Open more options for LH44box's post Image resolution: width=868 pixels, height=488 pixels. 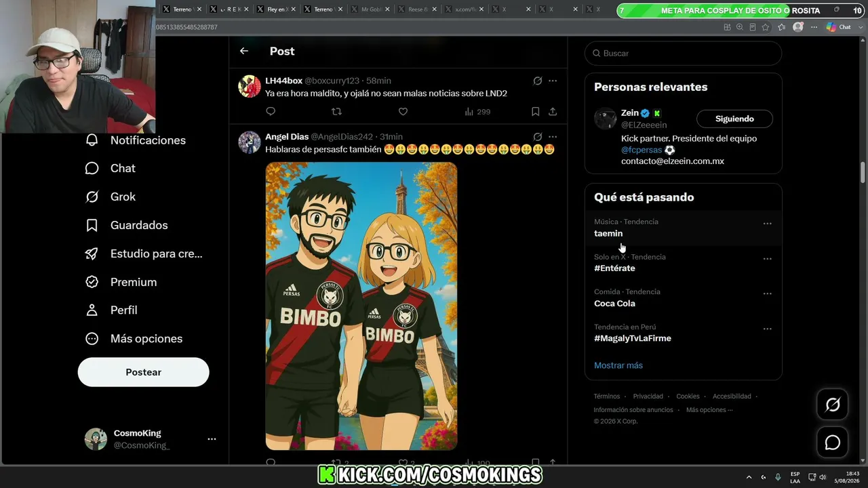(553, 81)
